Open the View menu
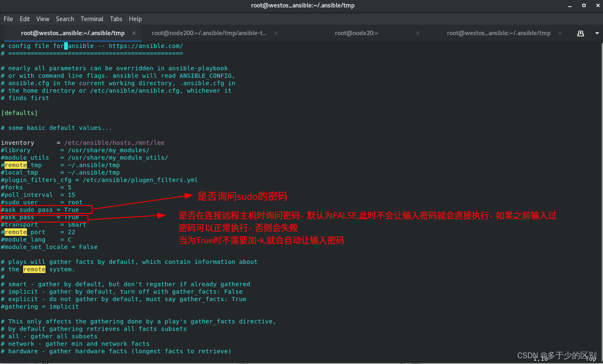Screen dimensions: 603x364 click(43, 19)
